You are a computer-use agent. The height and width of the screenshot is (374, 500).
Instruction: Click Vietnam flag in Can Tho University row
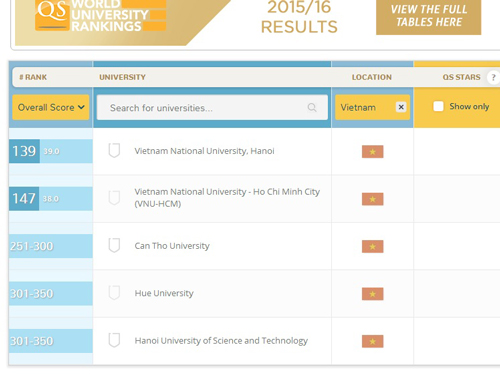[373, 247]
